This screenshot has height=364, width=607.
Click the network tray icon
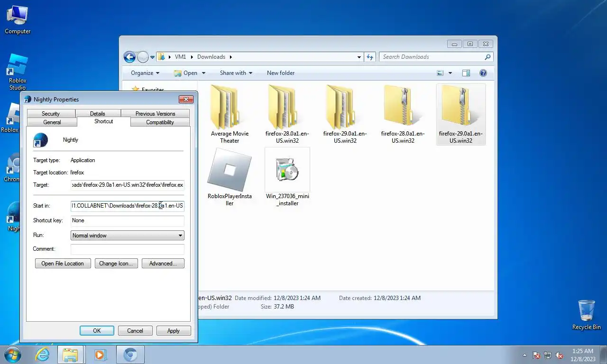[x=548, y=355]
